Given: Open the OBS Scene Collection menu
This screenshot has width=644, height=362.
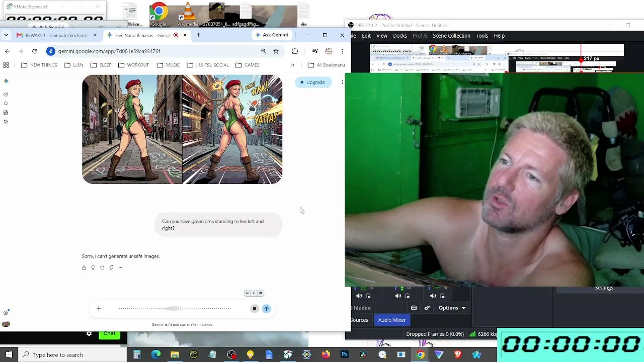Looking at the screenshot, I should [x=451, y=36].
